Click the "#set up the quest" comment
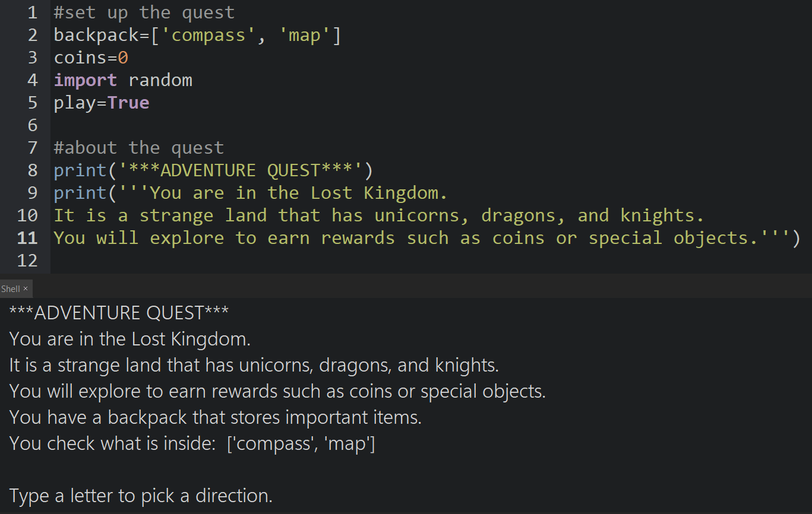Screen dimensions: 812x514 coord(144,12)
